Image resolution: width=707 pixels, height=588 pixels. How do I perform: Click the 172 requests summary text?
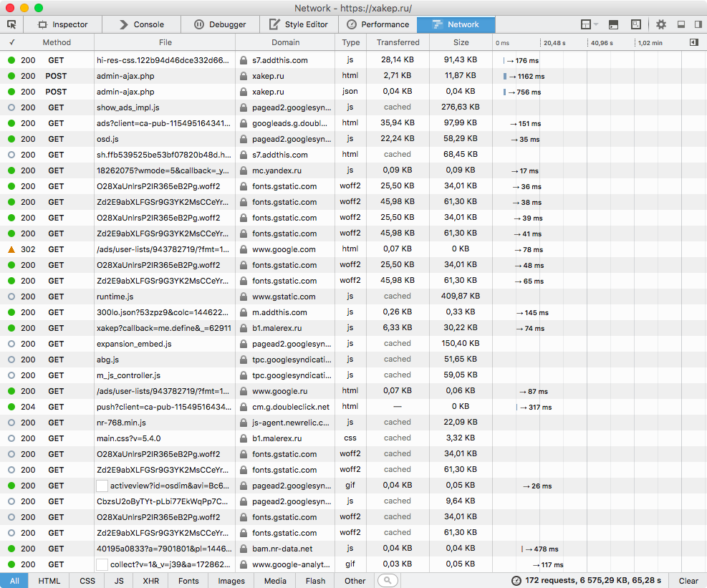(593, 581)
